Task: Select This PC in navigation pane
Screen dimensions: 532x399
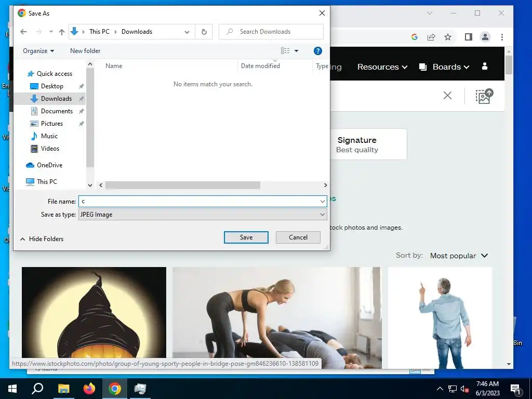Action: pyautogui.click(x=47, y=182)
